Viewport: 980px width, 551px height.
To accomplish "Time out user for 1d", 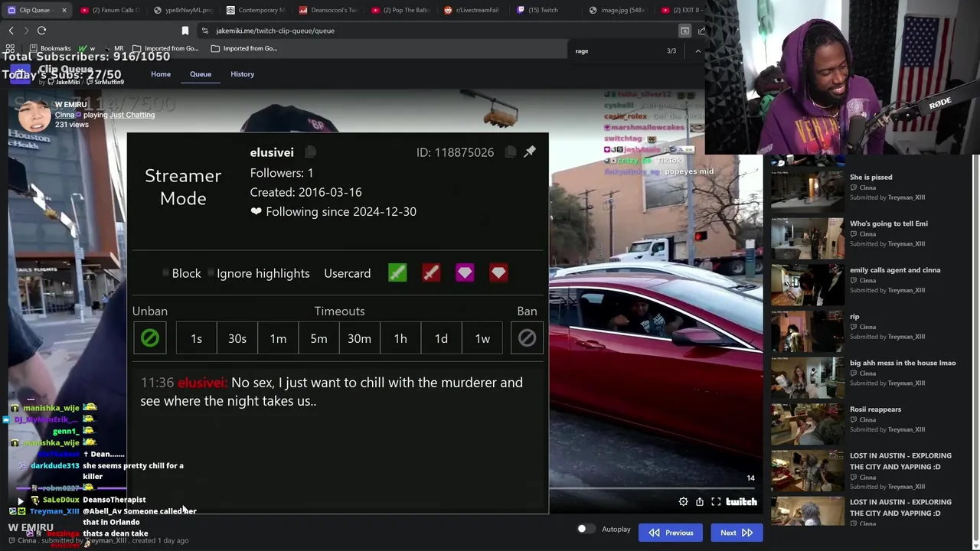I will point(441,339).
